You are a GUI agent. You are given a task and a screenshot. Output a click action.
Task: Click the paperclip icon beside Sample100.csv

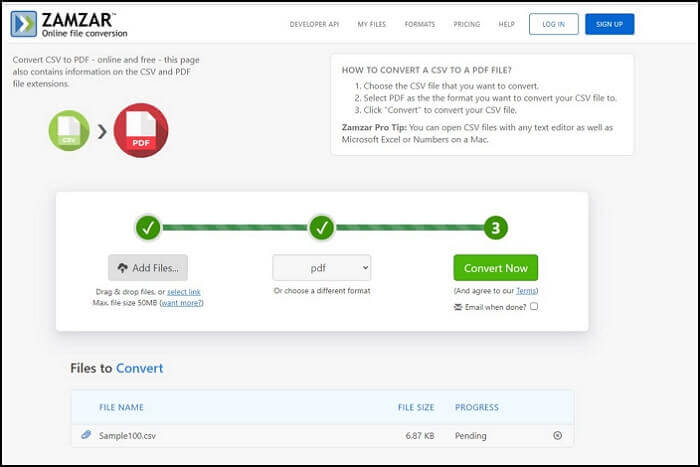coord(86,435)
